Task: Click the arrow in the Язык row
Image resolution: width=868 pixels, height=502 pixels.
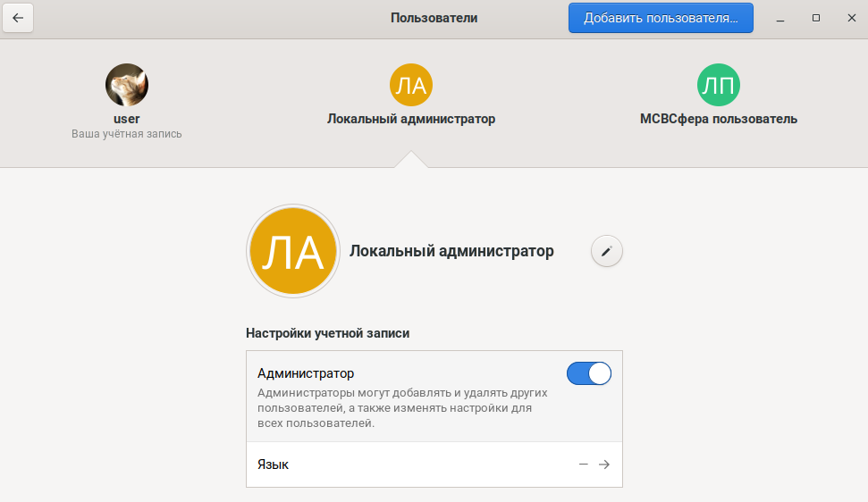Action: (604, 464)
